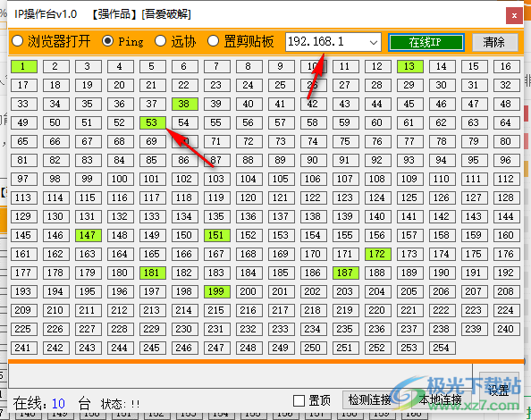Click IP cell 160

tap(506, 235)
